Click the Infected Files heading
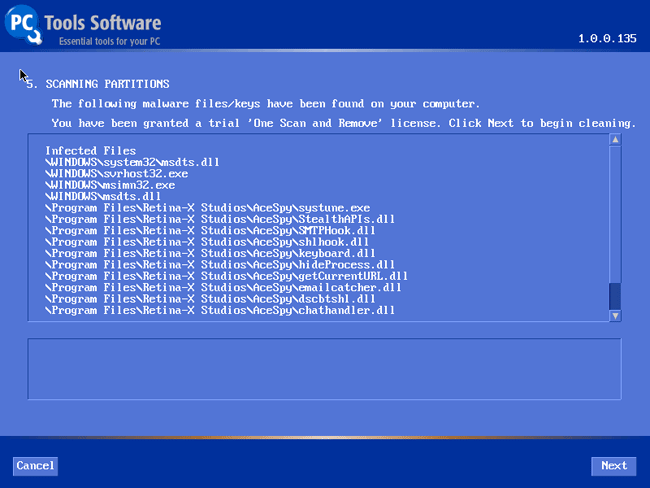Viewport: 650px width, 488px height. coord(90,151)
